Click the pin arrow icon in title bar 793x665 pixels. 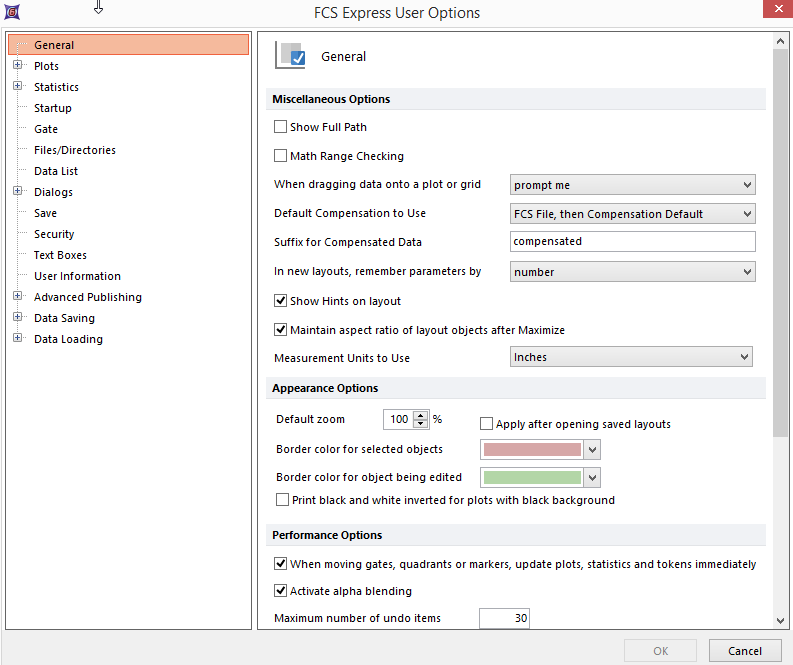(x=98, y=9)
